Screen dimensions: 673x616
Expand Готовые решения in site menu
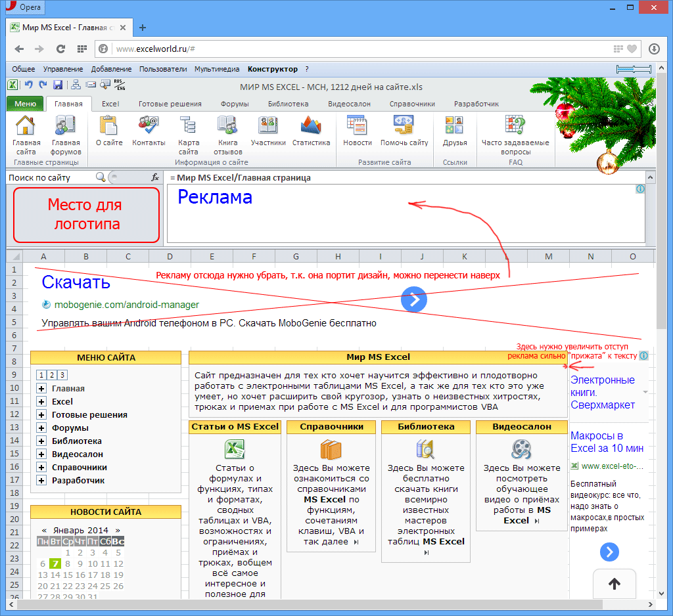point(41,415)
